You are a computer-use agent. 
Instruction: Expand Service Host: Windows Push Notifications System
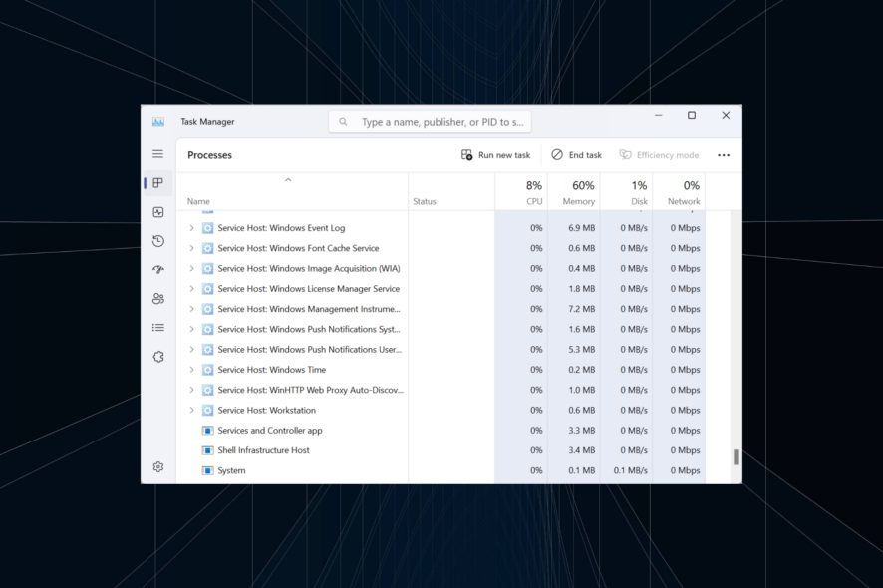point(191,330)
